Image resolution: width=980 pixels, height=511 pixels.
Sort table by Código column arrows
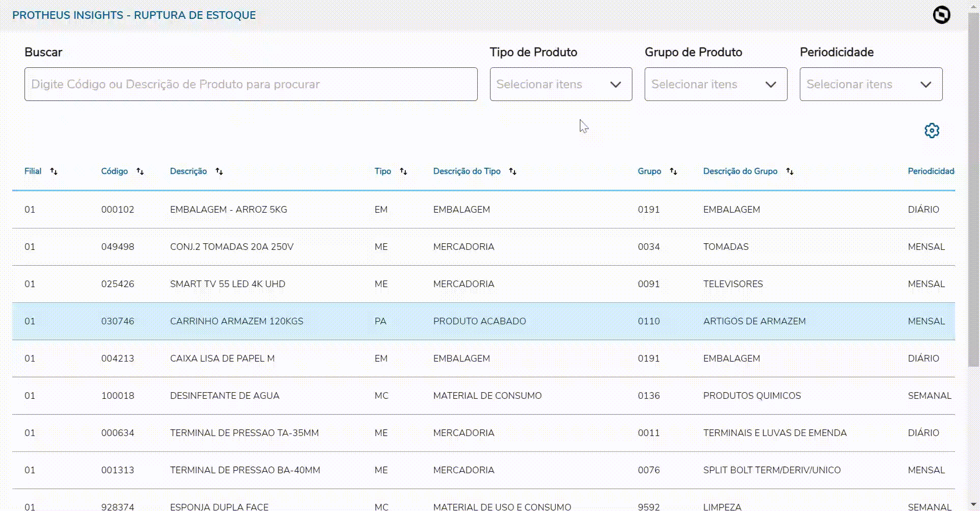(140, 171)
